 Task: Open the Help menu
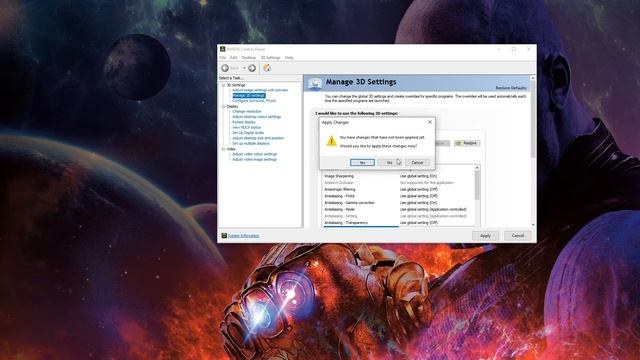[x=289, y=58]
